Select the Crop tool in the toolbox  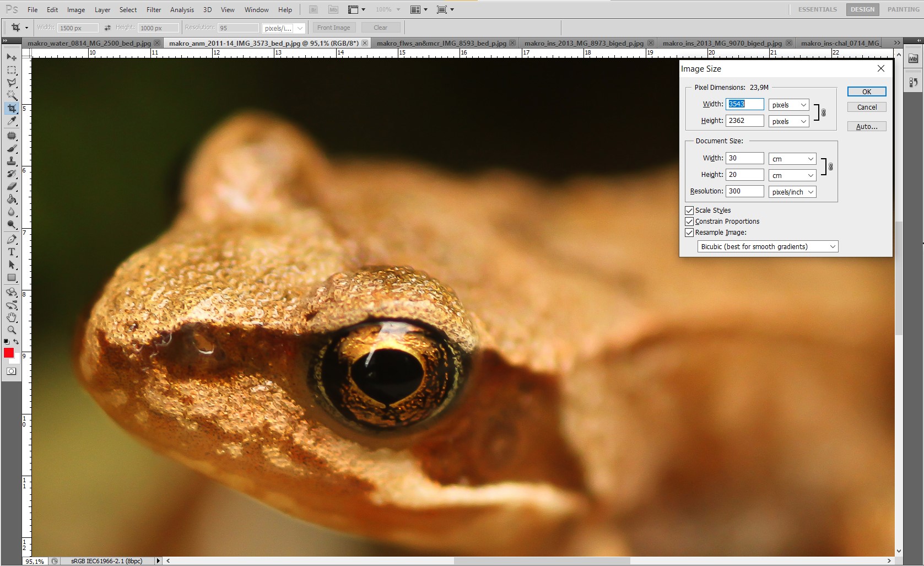coord(12,109)
